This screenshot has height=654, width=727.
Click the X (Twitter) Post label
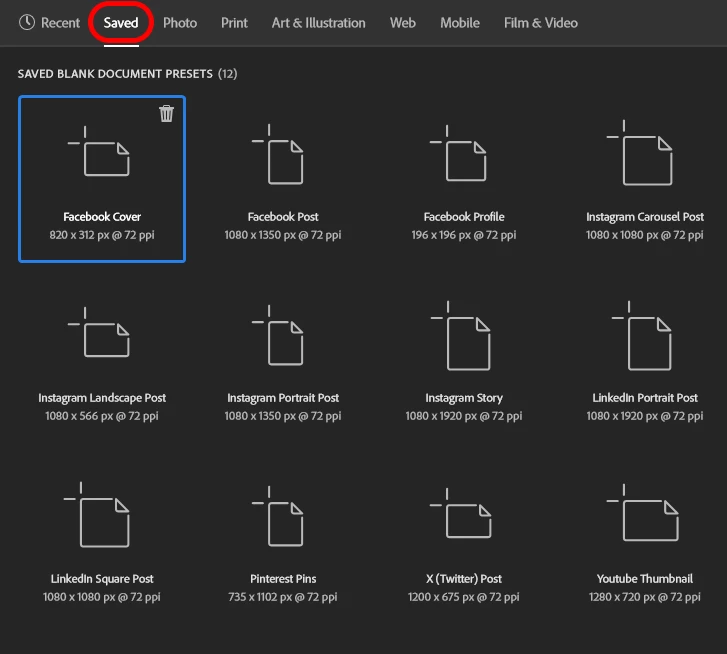tap(464, 579)
